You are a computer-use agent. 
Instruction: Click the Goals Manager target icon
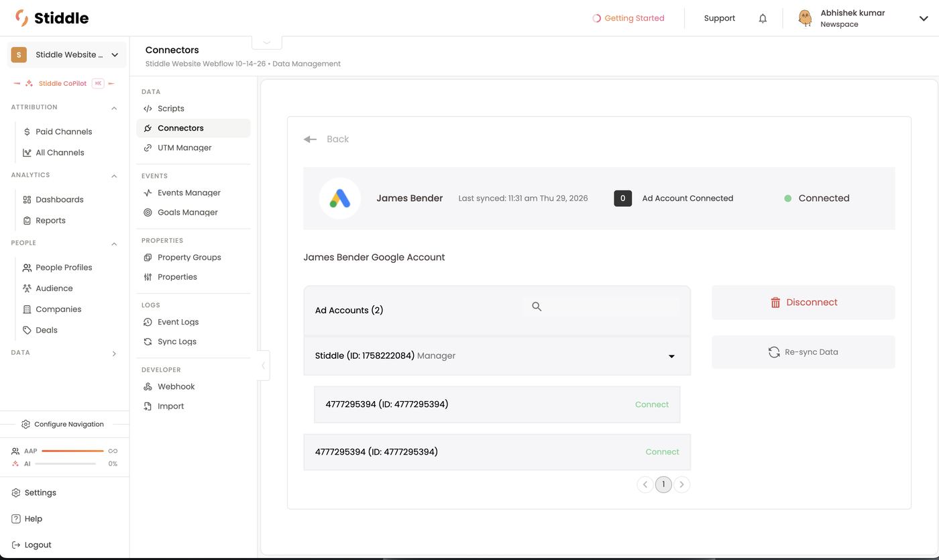[x=148, y=213]
